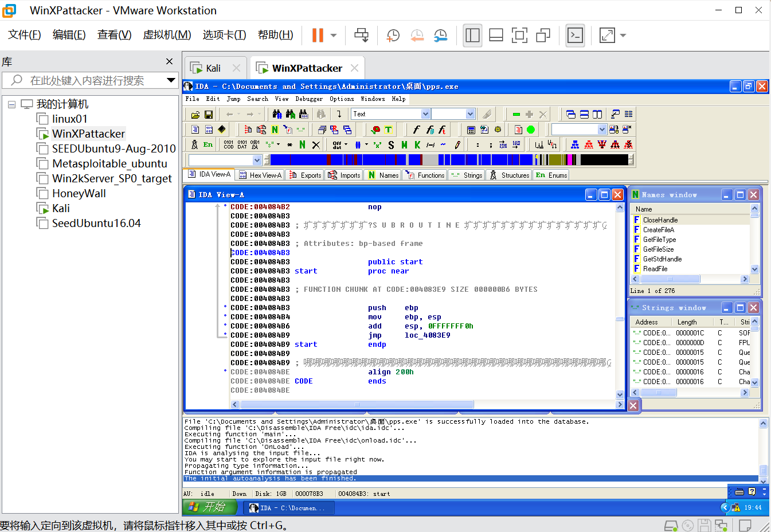Click the pencil edit toolbar icon
The height and width of the screenshot is (532, 771).
click(x=457, y=145)
